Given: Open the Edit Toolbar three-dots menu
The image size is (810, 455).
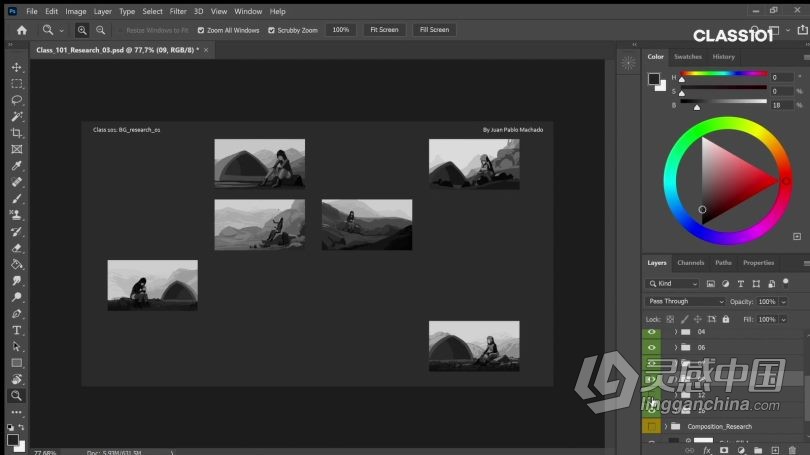Looking at the screenshot, I should tap(17, 412).
